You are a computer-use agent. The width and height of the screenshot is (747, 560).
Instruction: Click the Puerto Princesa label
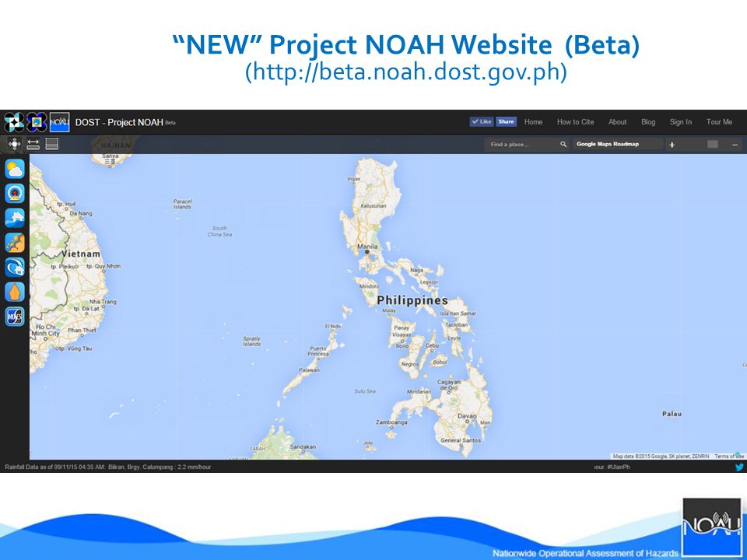pos(318,351)
